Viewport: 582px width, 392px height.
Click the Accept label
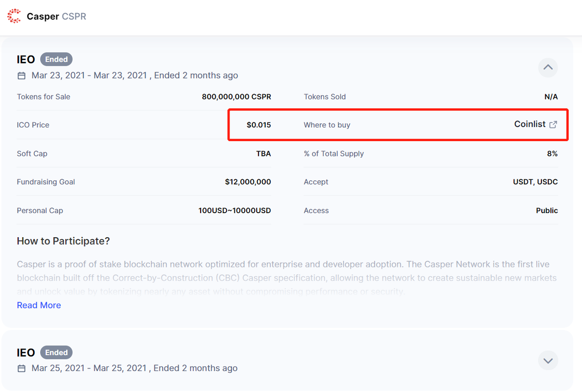coord(316,182)
